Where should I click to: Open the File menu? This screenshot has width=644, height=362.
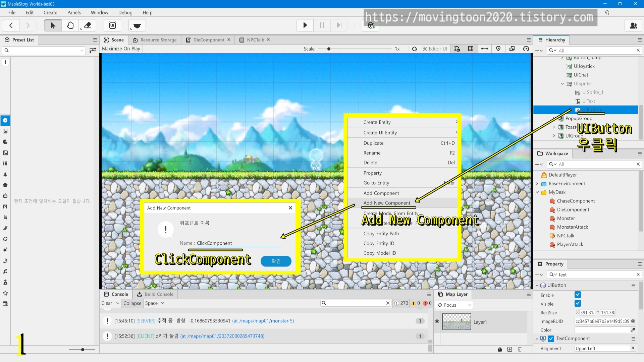click(x=12, y=12)
